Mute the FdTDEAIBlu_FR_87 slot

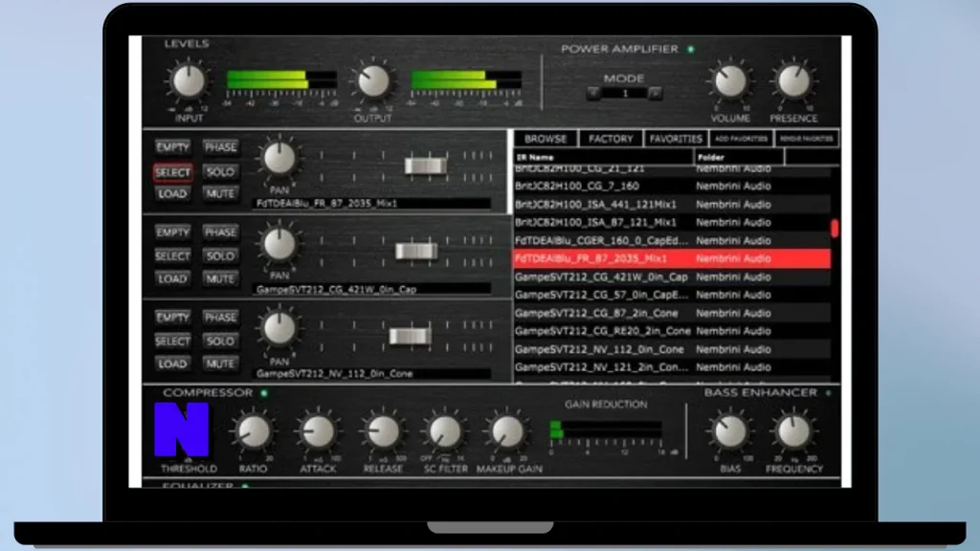[x=221, y=193]
